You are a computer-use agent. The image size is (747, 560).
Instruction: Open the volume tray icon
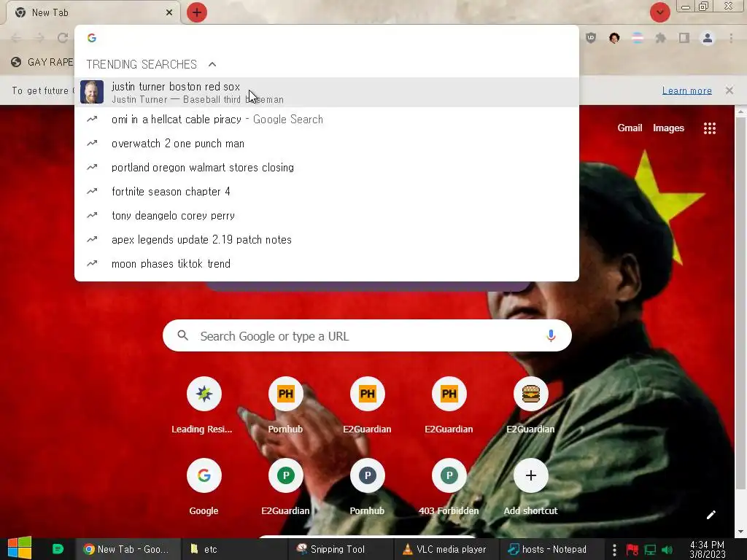[x=667, y=550]
